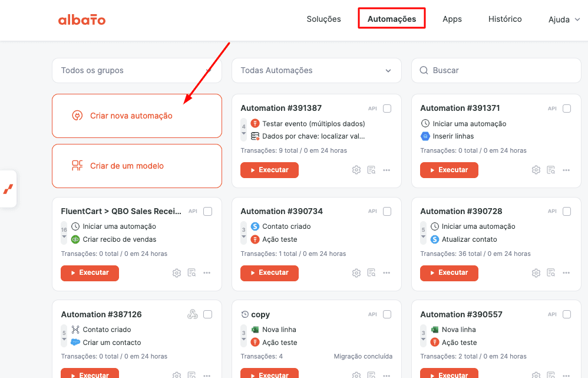Open the Histórico tab

point(505,19)
